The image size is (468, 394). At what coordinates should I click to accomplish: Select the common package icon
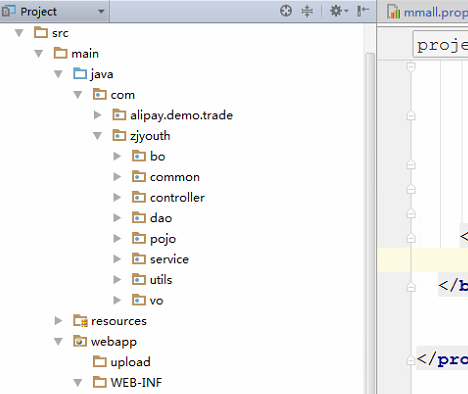point(139,177)
